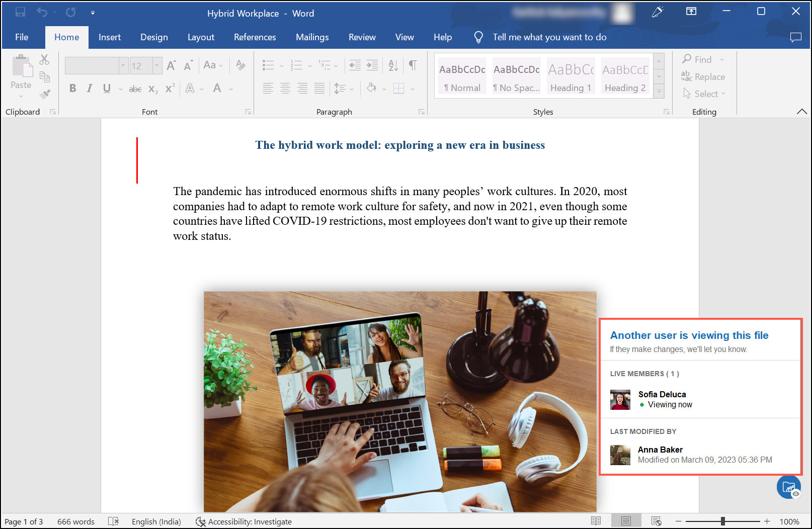Switch to Web Layout view

tap(656, 521)
